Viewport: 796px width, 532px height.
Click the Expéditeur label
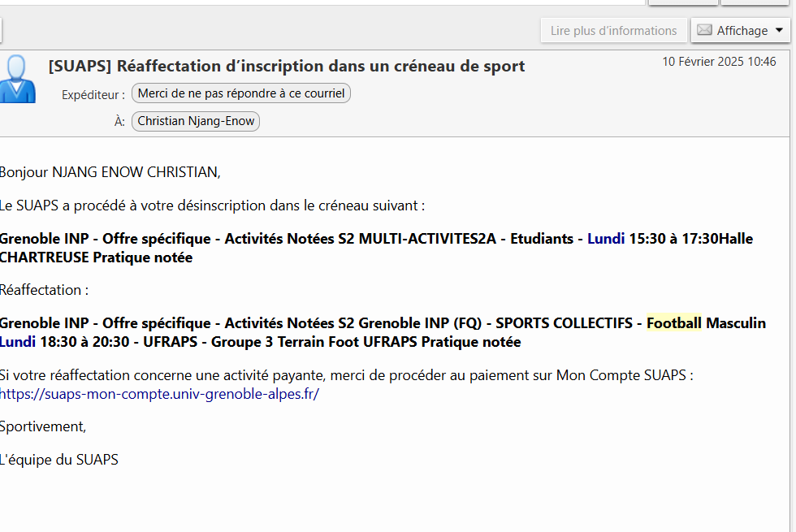(93, 95)
